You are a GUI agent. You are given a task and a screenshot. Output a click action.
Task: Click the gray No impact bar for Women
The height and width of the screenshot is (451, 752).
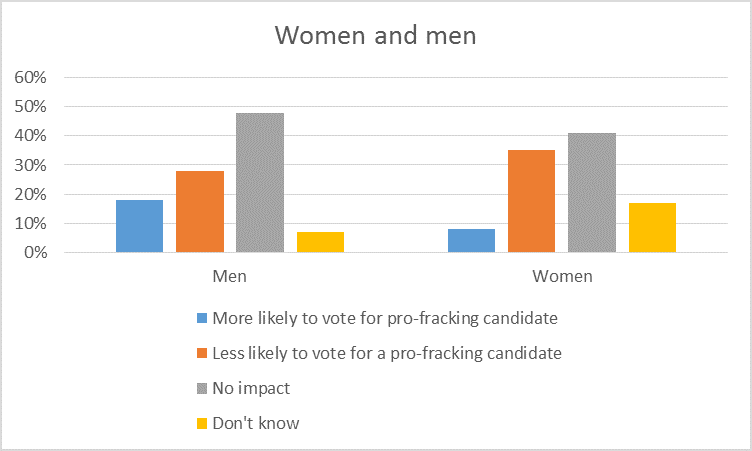click(x=592, y=193)
